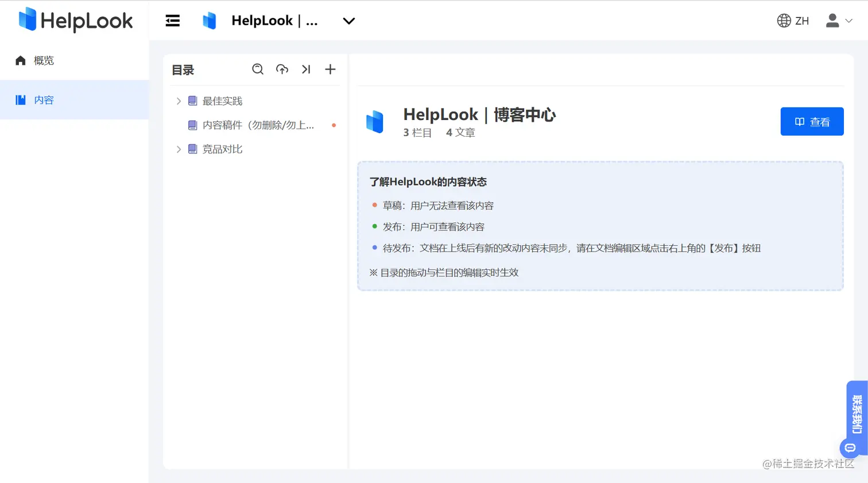Screen dimensions: 868x483
Task: Click the HelpLook logo
Action: [75, 20]
